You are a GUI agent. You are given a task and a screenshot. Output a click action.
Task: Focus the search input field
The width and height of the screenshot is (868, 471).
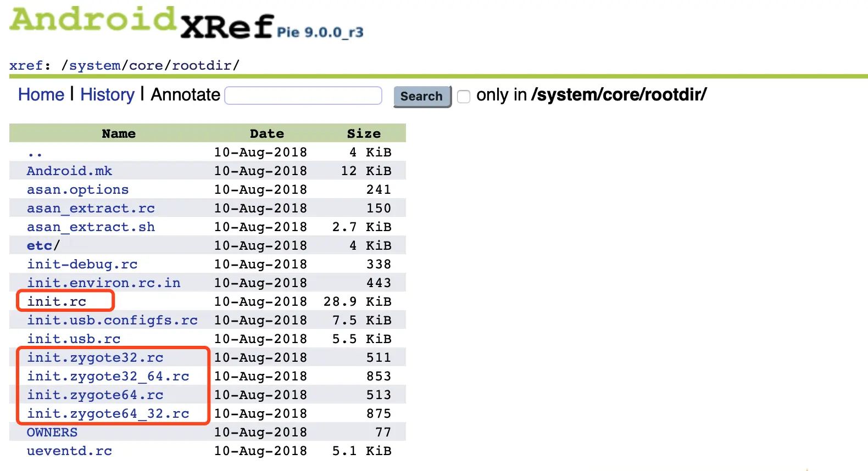point(303,96)
